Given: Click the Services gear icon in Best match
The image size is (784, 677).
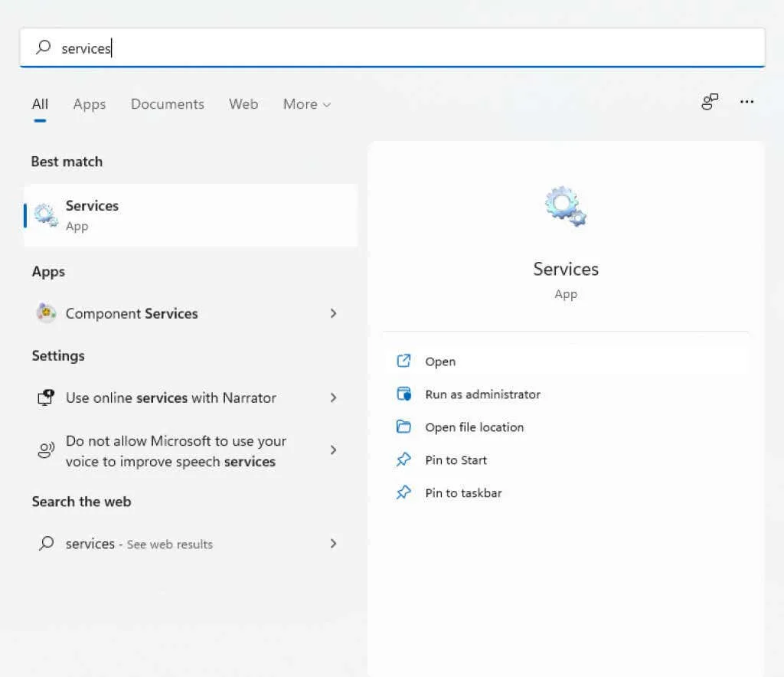Looking at the screenshot, I should click(46, 216).
